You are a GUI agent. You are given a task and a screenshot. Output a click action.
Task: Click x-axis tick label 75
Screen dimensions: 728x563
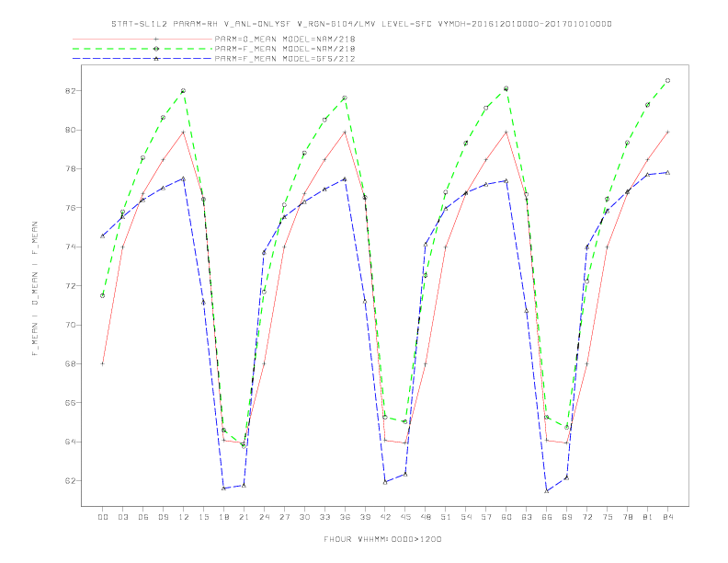(x=608, y=517)
